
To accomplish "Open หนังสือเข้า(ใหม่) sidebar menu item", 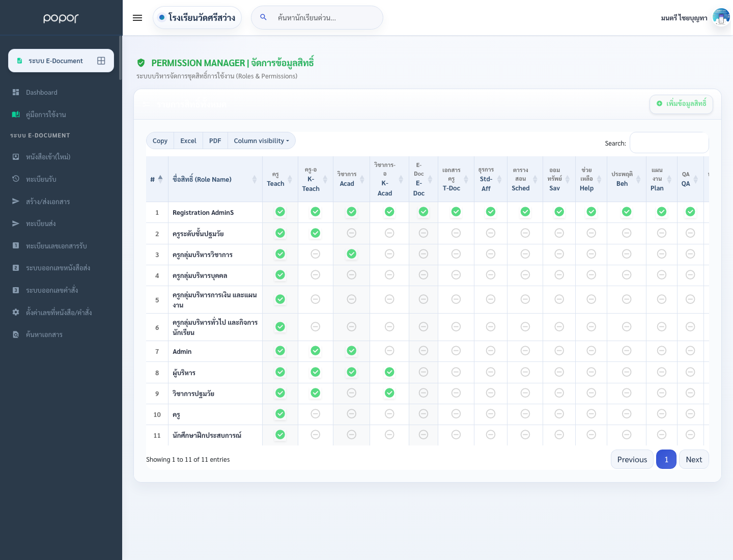I will pos(48,157).
